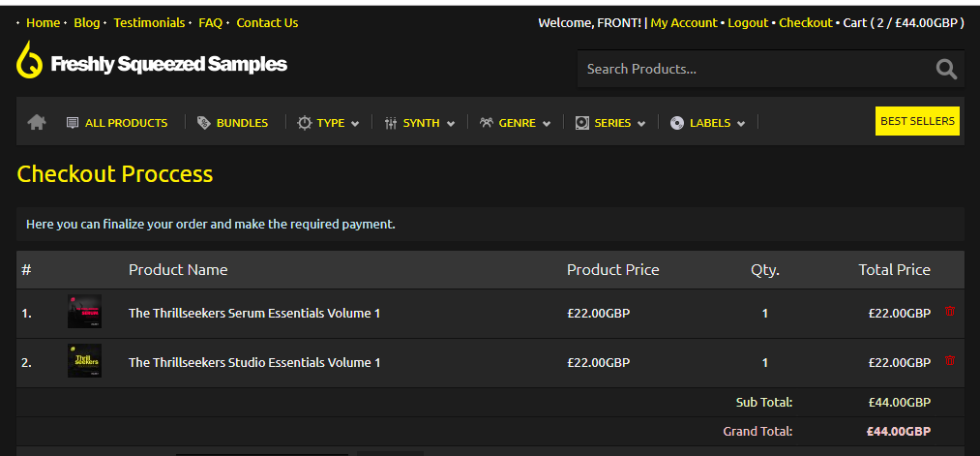Click the home icon in navigation bar
This screenshot has width=980, height=456.
coord(37,122)
